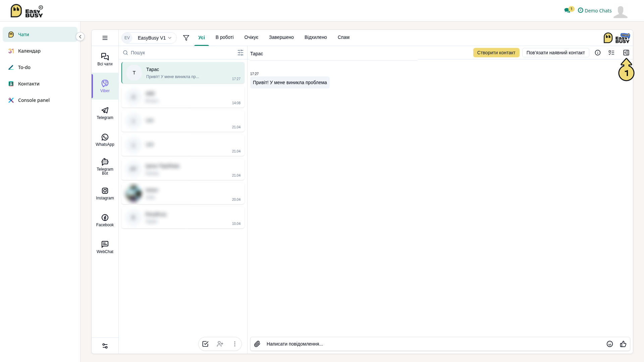Image resolution: width=644 pixels, height=362 pixels.
Task: Toggle the hamburger menu icon
Action: click(105, 38)
